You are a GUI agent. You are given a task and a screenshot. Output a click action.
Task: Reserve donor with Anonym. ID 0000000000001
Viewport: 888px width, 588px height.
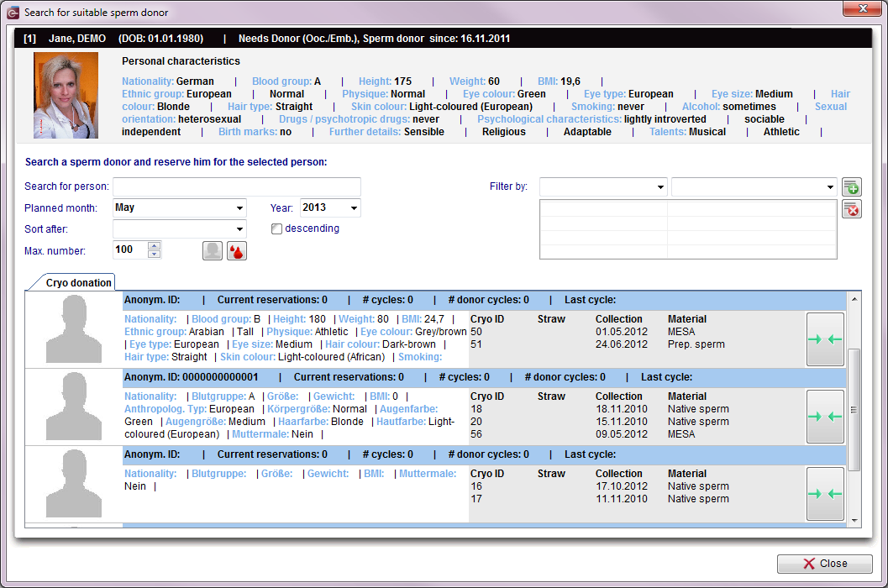tap(825, 417)
